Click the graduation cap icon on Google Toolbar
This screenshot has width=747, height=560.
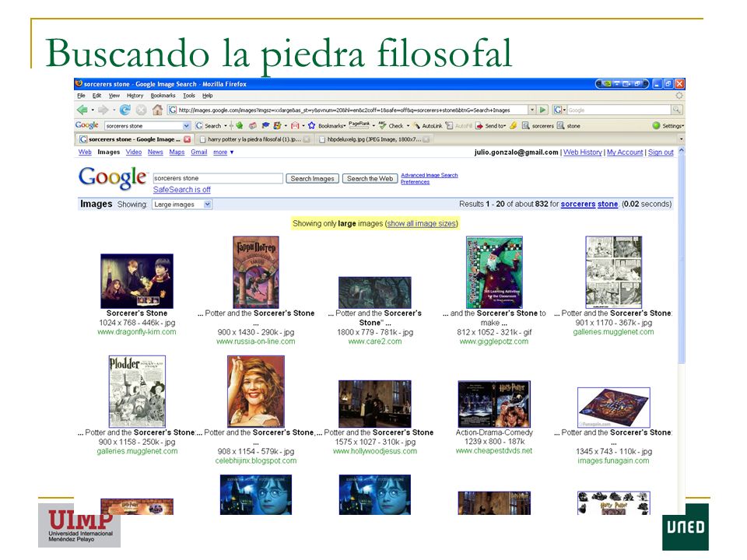point(265,126)
